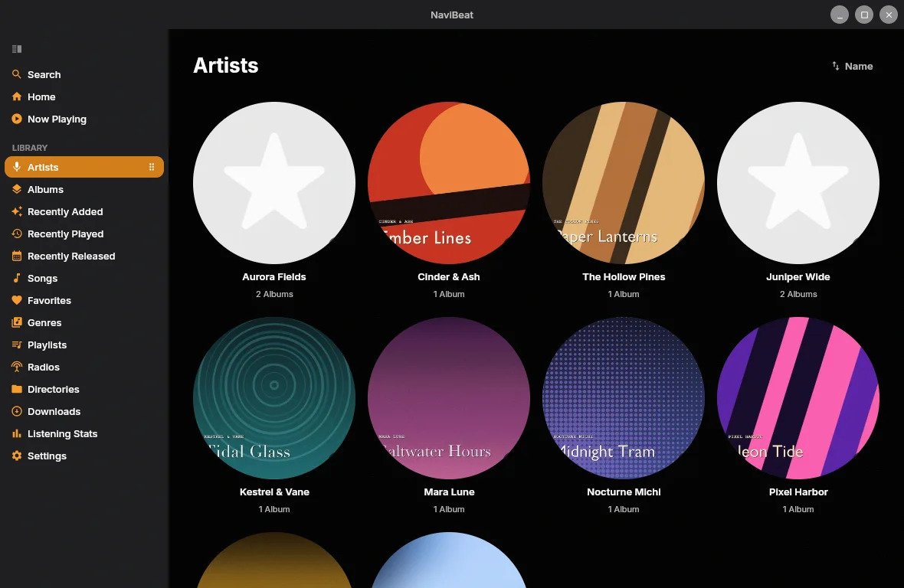Open the Songs library
Viewport: 904px width, 588px height.
[x=84, y=278]
